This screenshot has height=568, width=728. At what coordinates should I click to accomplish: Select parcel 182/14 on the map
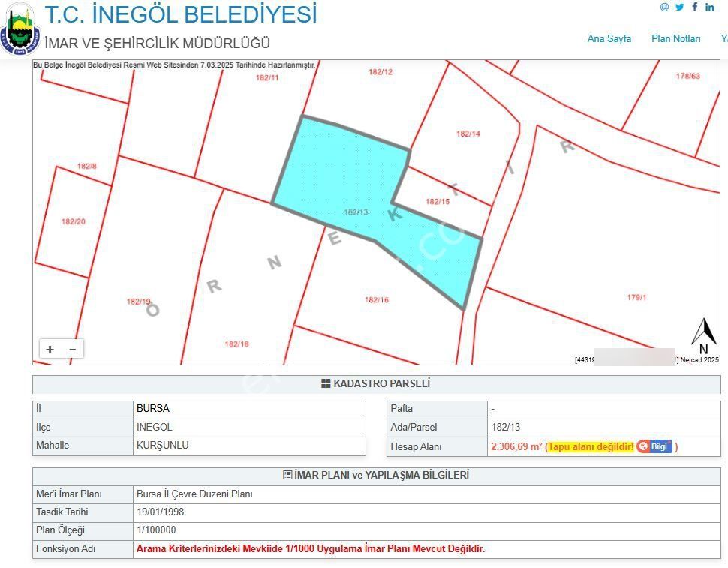[x=468, y=135]
